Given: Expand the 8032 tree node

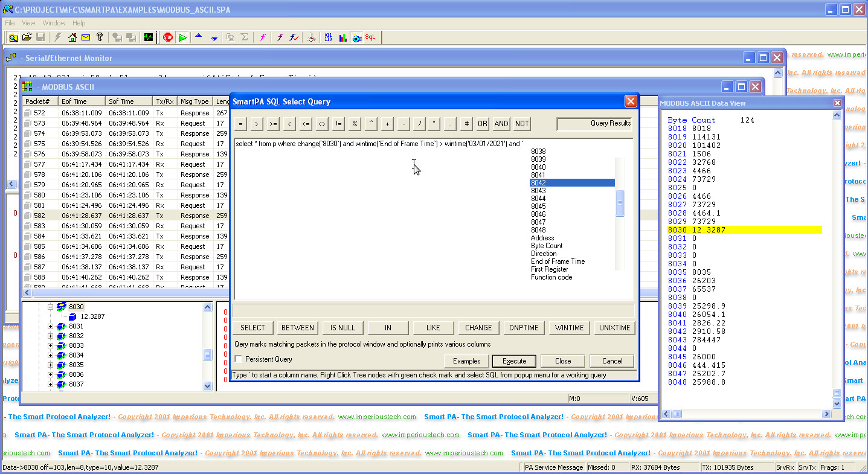Looking at the screenshot, I should click(x=51, y=336).
